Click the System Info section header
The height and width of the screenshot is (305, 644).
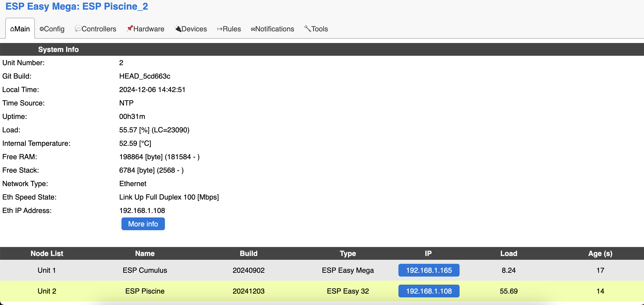[x=58, y=49]
